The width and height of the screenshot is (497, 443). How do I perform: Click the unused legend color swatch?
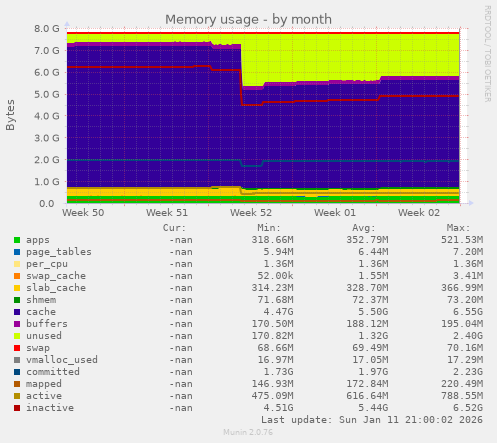click(x=17, y=336)
